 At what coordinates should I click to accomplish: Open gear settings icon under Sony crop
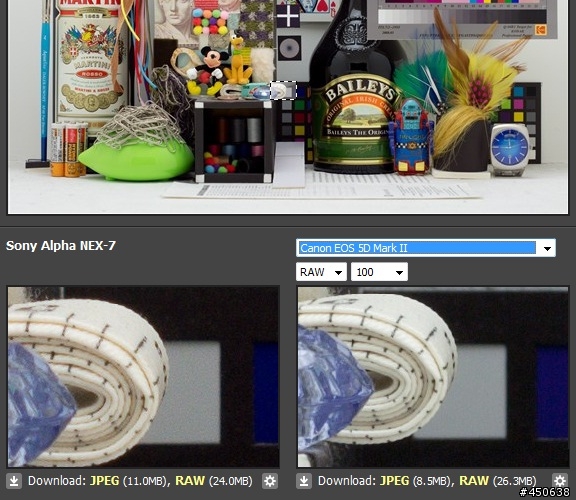270,481
